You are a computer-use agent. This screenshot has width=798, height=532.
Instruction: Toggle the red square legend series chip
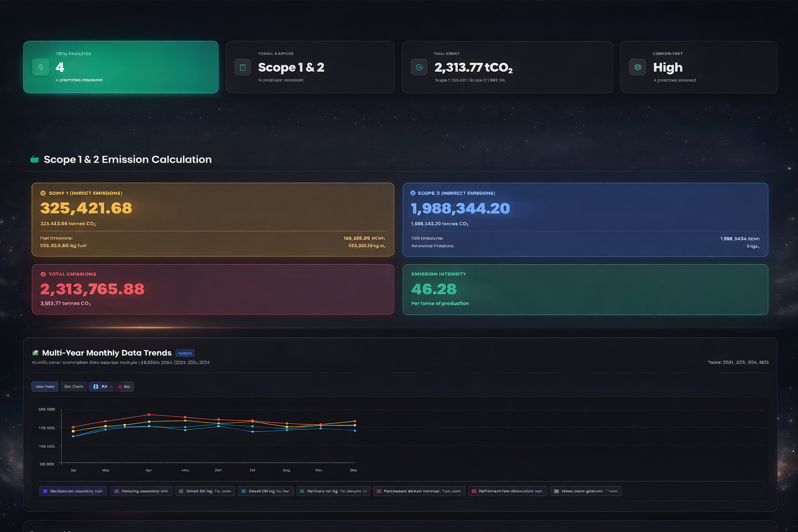point(507,491)
